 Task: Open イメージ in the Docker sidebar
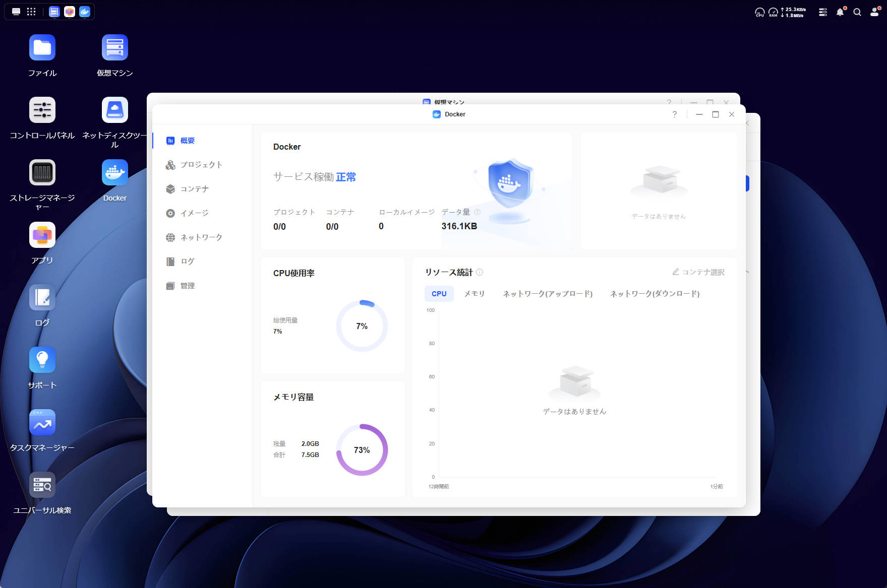202,213
